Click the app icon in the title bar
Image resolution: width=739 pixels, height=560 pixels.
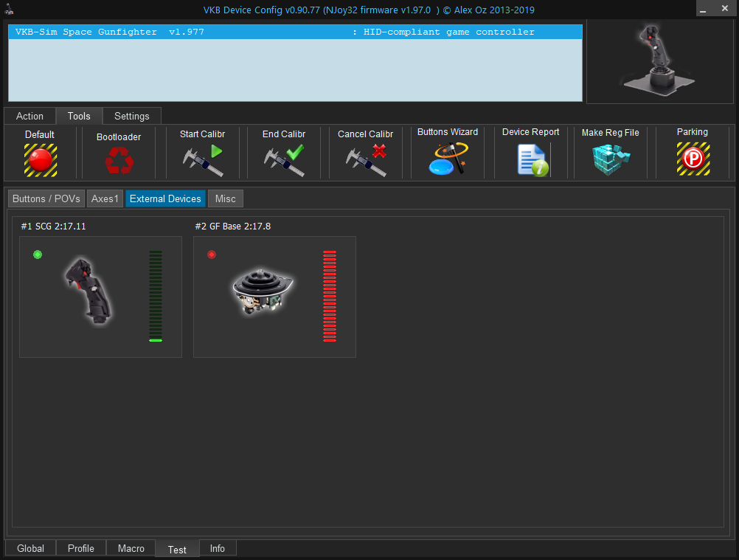pyautogui.click(x=9, y=9)
